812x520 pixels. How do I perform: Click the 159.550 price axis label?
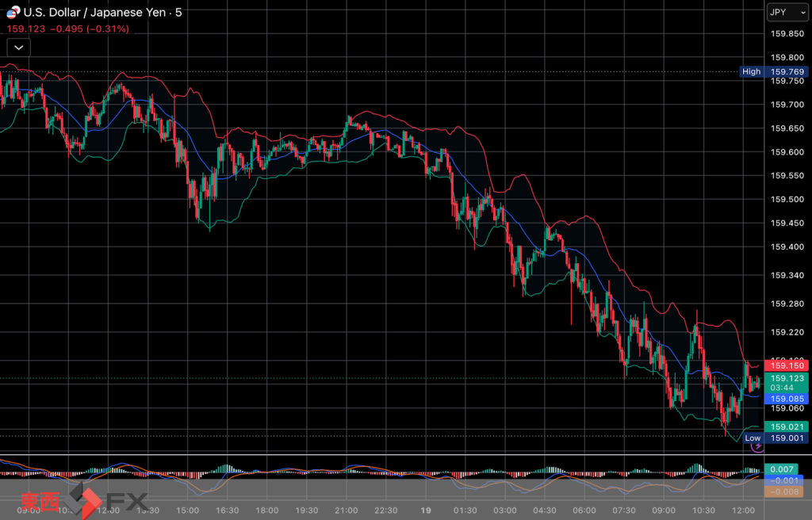[787, 175]
